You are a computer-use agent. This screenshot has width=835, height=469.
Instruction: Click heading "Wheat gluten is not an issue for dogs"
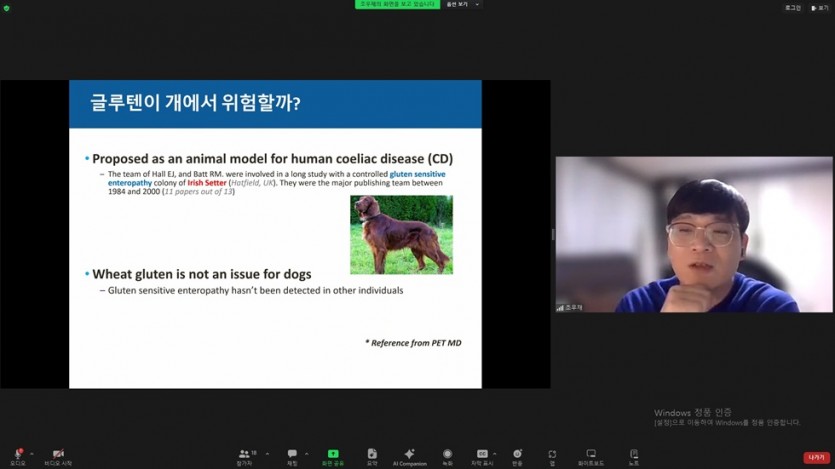pyautogui.click(x=201, y=274)
